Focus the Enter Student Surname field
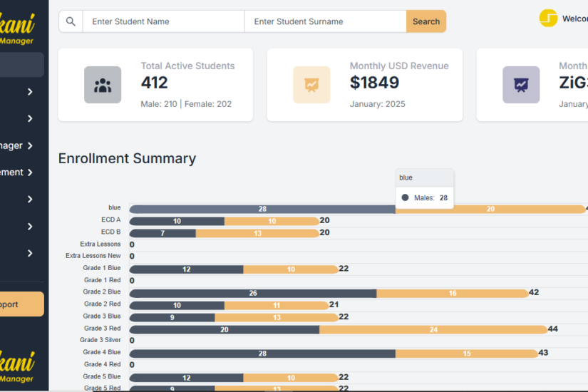The width and height of the screenshot is (588, 392). [x=325, y=21]
